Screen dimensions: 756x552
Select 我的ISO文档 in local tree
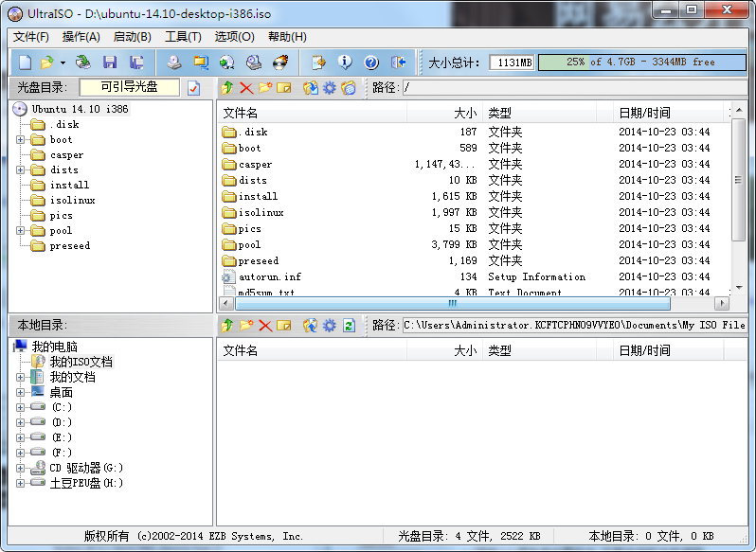[x=81, y=363]
